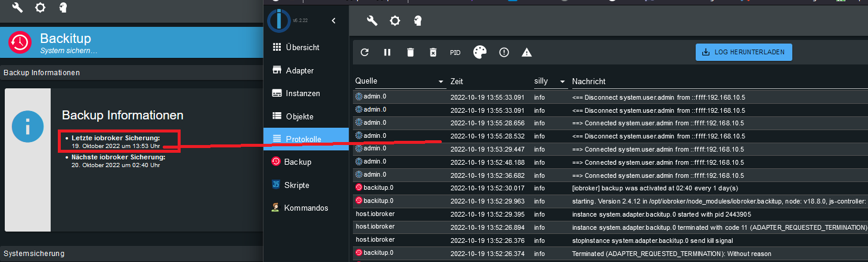Screen dimensions: 868x262
Task: Click log row with time 13:55:33.091 first
Action: (x=610, y=97)
